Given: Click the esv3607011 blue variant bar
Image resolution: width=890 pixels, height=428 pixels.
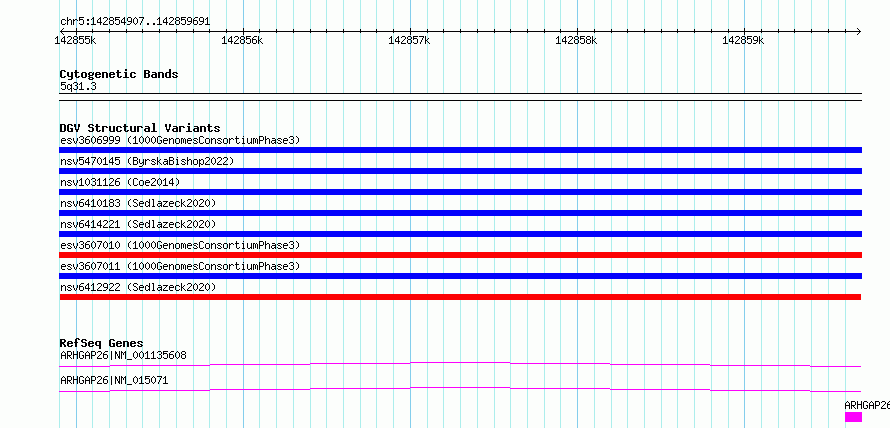Looking at the screenshot, I should [460, 276].
